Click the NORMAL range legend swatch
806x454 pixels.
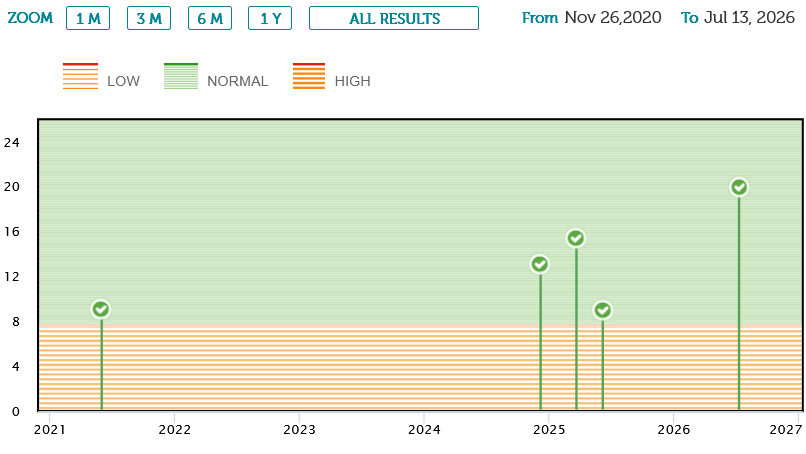181,76
